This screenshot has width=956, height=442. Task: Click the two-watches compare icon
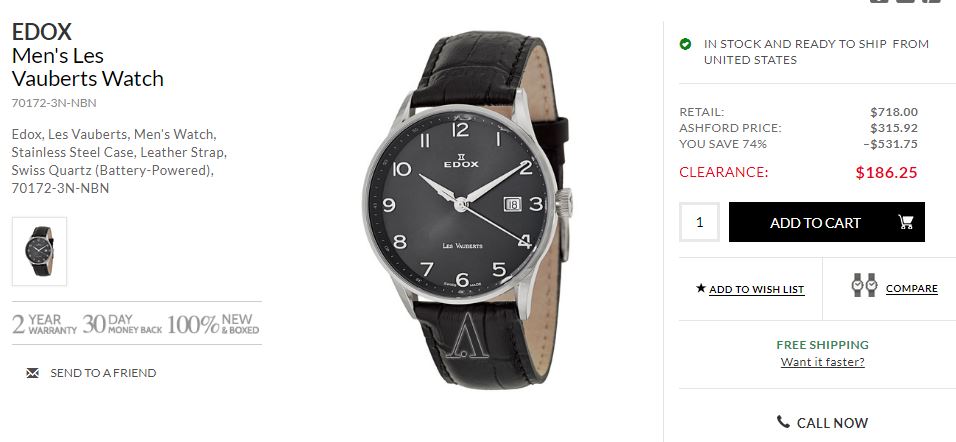tap(863, 287)
